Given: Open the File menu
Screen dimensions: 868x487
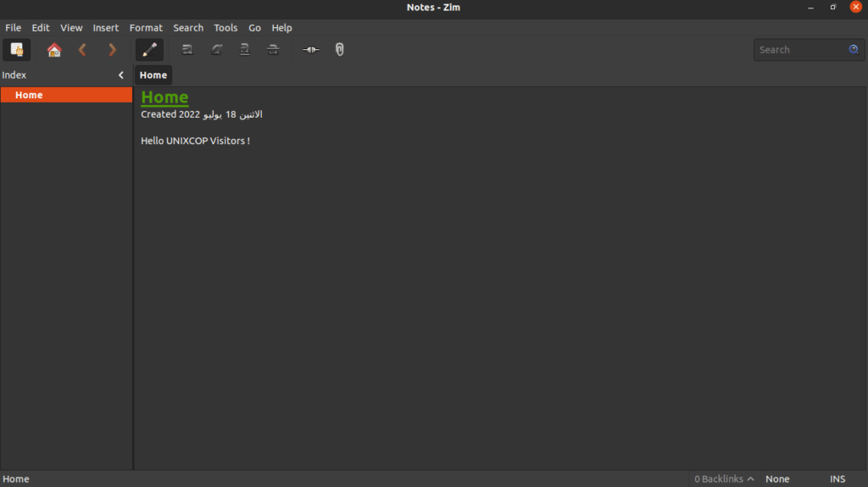Looking at the screenshot, I should click(x=14, y=28).
